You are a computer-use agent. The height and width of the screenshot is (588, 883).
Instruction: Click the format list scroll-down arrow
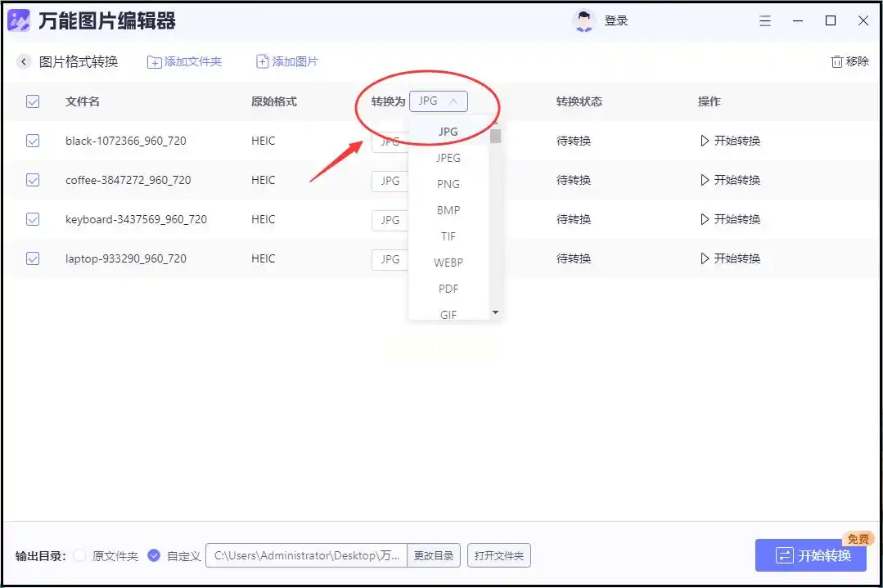pos(496,312)
